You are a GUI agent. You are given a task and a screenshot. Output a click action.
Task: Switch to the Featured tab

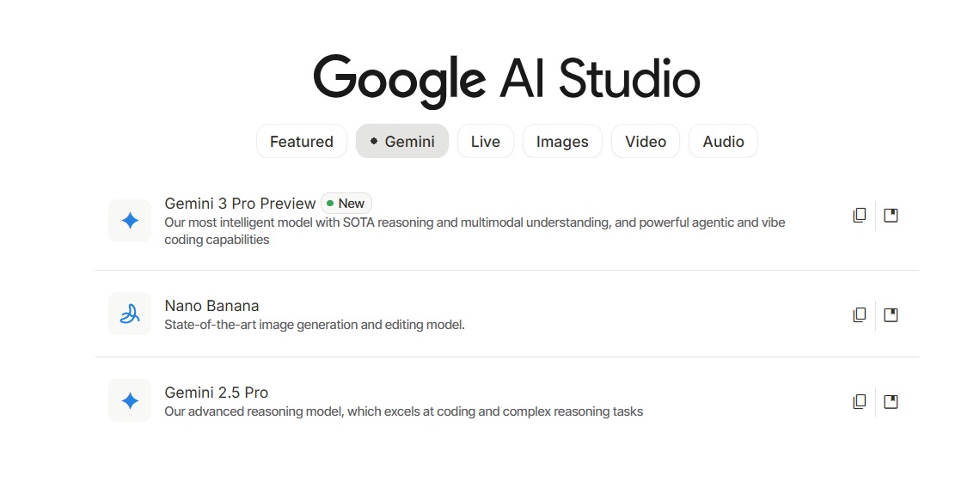click(302, 142)
